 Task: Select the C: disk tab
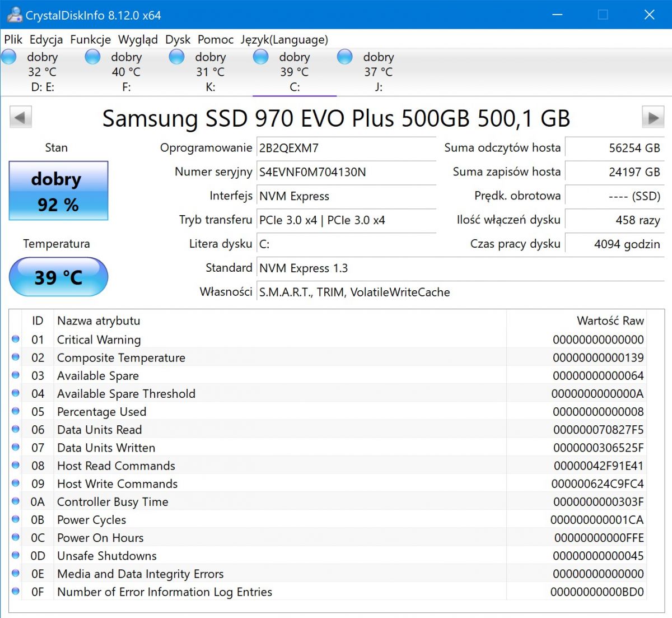point(295,72)
